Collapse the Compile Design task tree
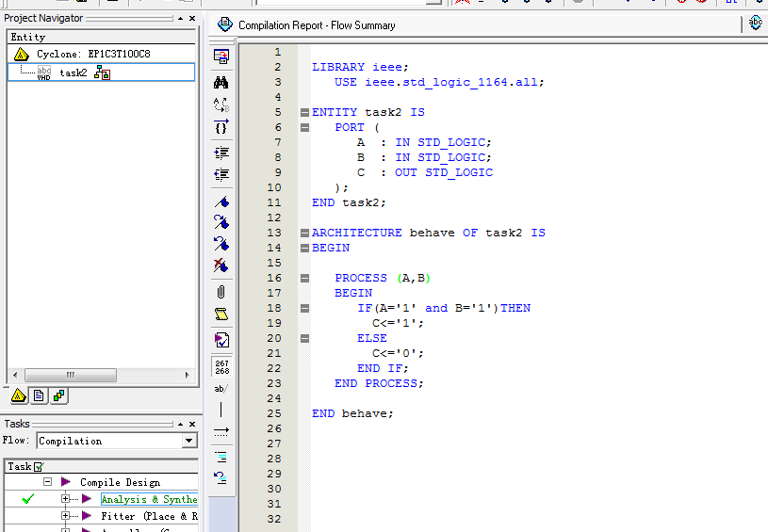Image resolution: width=768 pixels, height=532 pixels. 46,482
